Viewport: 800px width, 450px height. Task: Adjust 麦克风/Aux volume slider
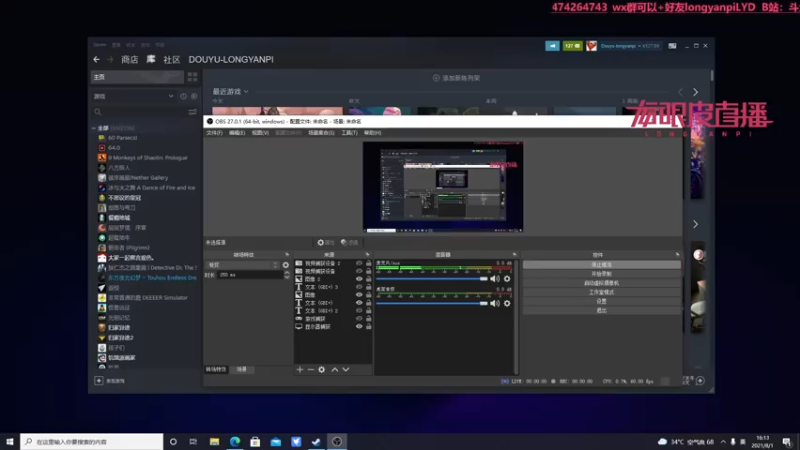(x=432, y=279)
